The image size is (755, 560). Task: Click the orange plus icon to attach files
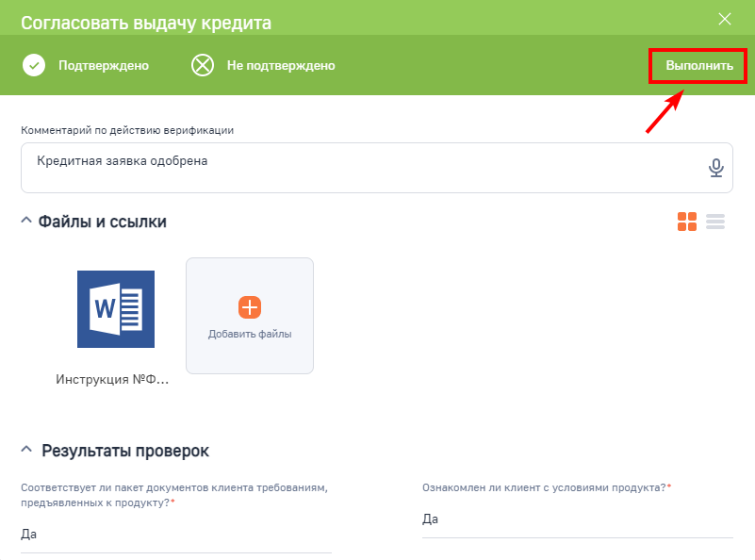pos(249,306)
